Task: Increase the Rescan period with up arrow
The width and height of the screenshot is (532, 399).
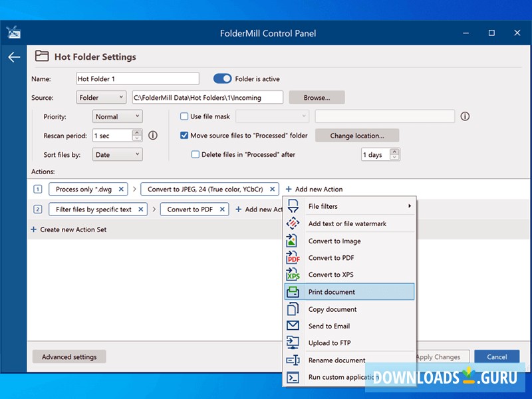Action: 137,132
